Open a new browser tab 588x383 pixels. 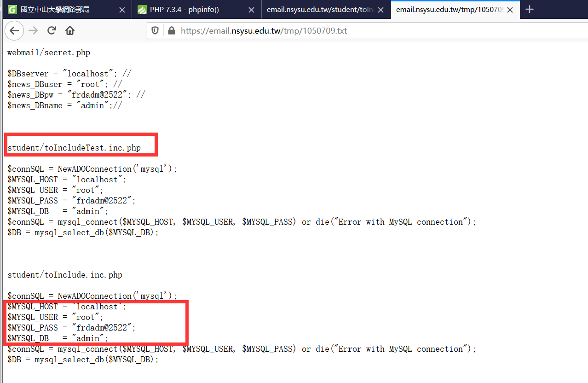pyautogui.click(x=530, y=10)
